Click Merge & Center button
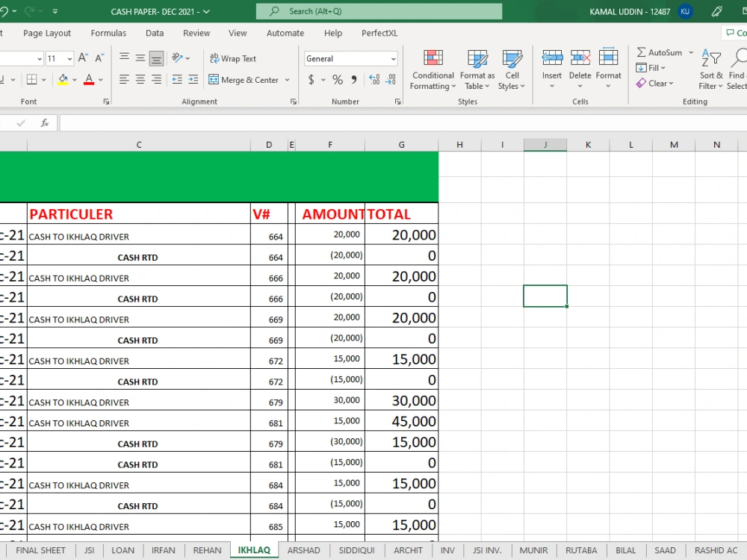747x560 pixels. [x=244, y=80]
